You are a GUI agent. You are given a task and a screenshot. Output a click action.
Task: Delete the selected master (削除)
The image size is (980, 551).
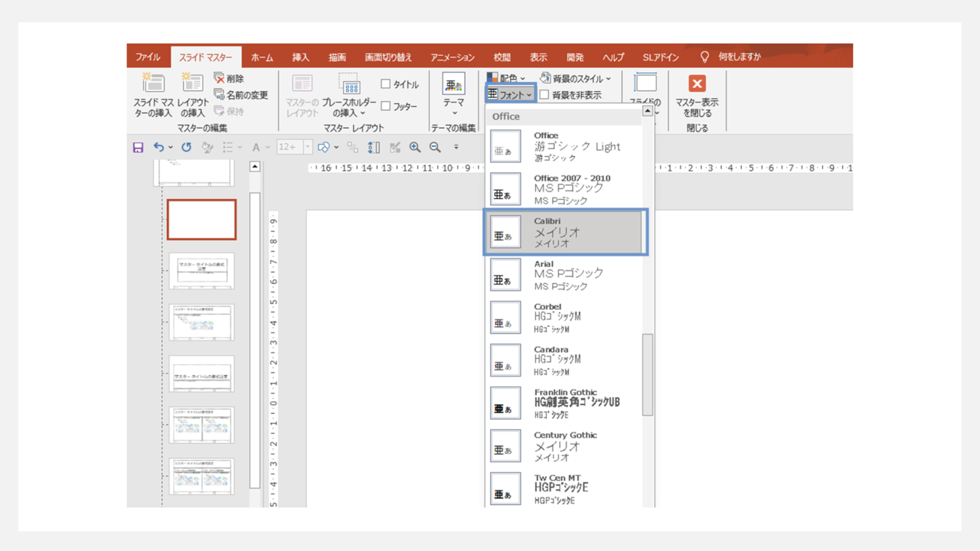[x=229, y=79]
